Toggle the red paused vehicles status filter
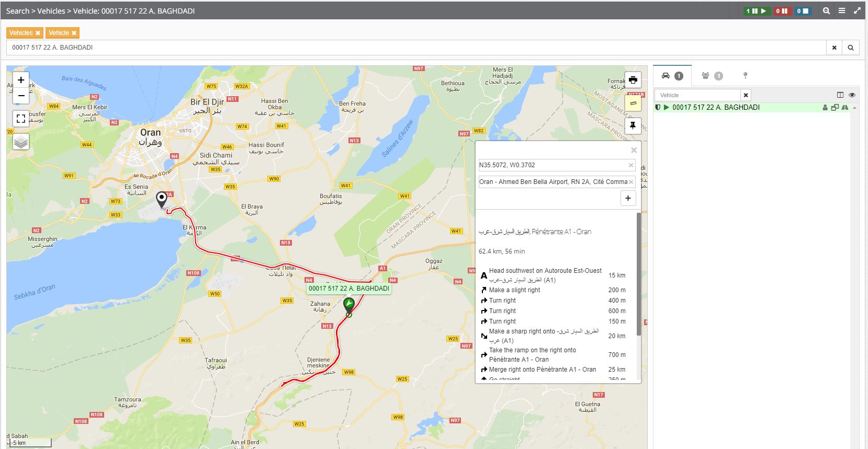The width and height of the screenshot is (868, 449). click(x=782, y=10)
